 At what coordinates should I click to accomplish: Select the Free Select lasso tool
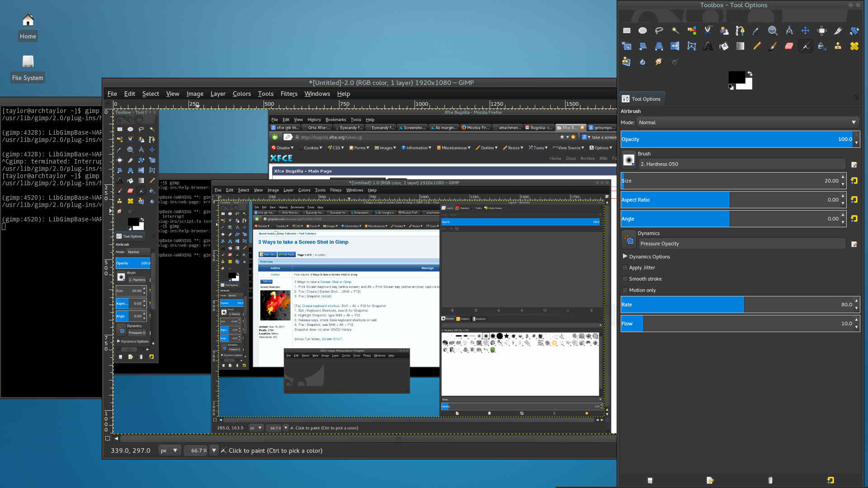pyautogui.click(x=659, y=31)
